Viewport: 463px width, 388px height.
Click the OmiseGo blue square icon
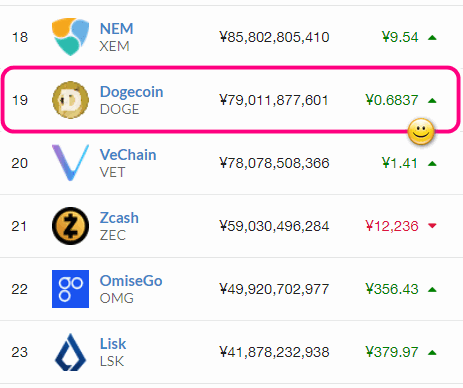(x=70, y=289)
